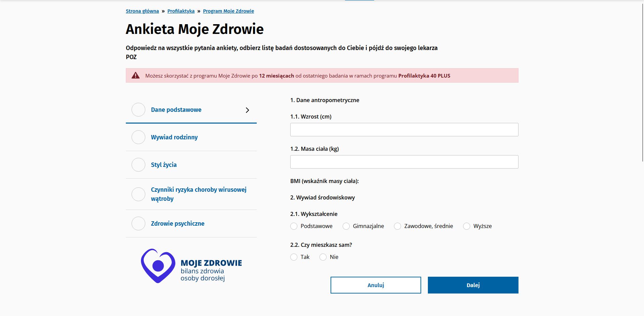The image size is (644, 316).
Task: Click the chevron arrow on Dane podstawowe
Action: coord(248,110)
